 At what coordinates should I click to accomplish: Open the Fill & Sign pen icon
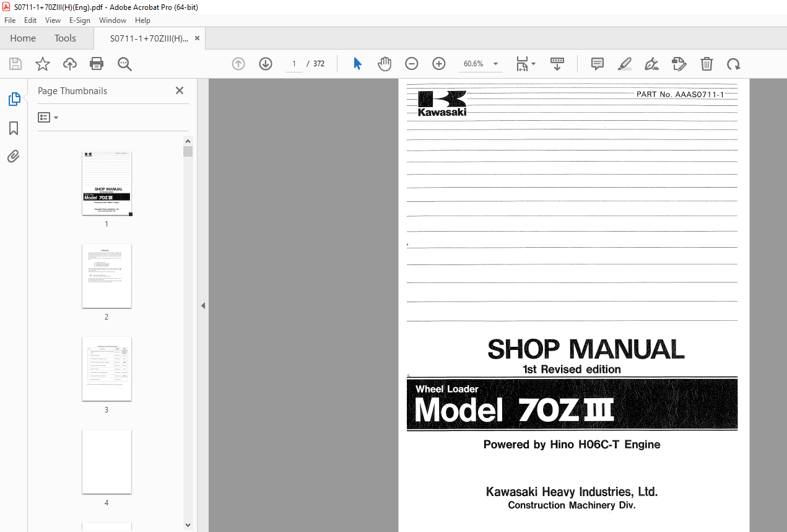(x=651, y=64)
